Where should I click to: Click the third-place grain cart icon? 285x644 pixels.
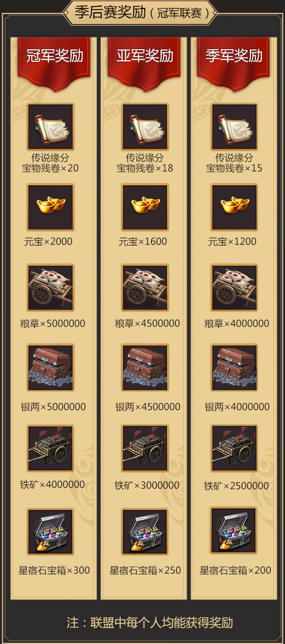[234, 287]
